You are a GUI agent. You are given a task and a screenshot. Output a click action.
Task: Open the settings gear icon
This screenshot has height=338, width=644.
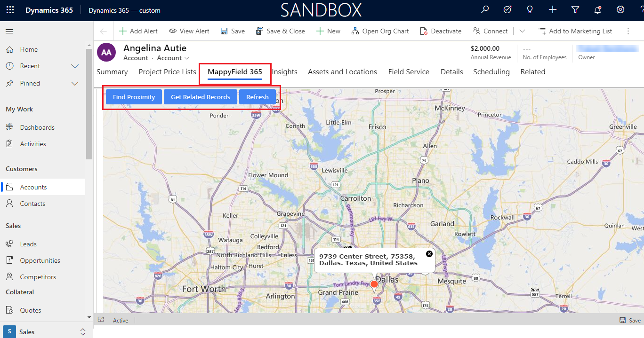click(x=620, y=10)
